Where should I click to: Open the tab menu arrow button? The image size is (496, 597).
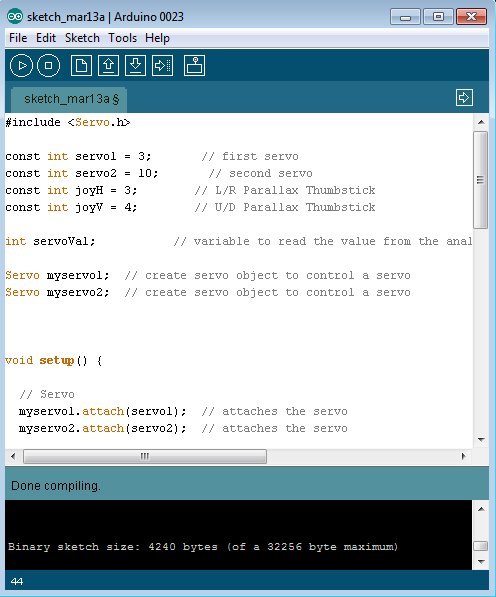(x=464, y=98)
